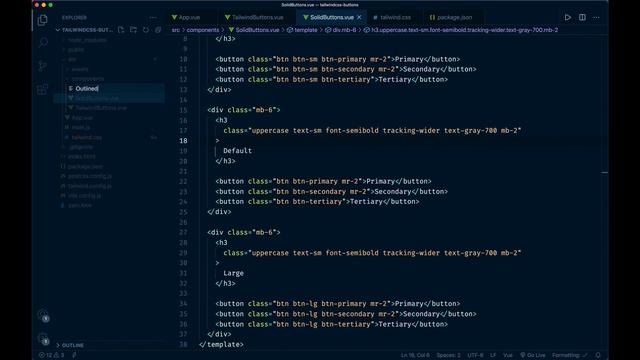
Task: Click Formatting indicator in status bar
Action: click(x=569, y=355)
